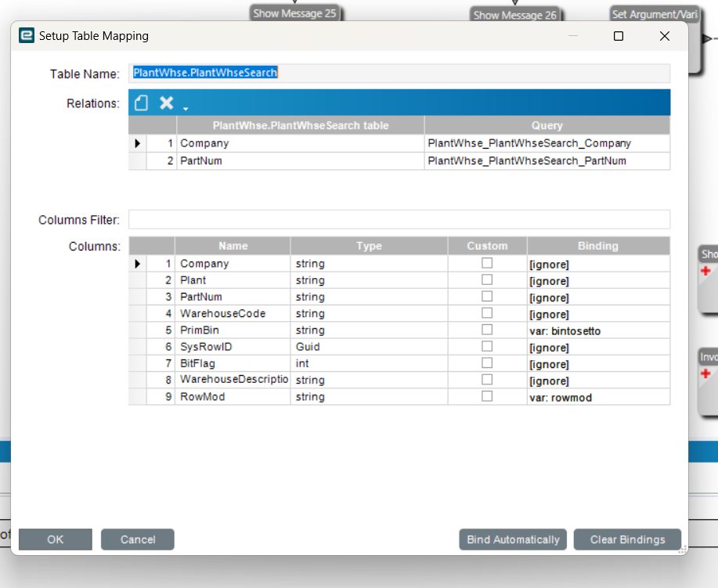Open the Relations toolbar overflow arrow
Screen dimensions: 718x588
coord(186,109)
